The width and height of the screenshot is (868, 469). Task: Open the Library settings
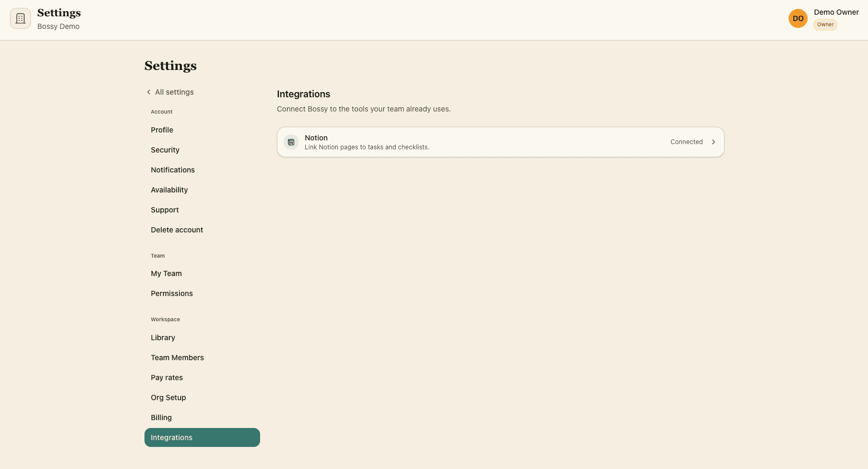(202, 338)
